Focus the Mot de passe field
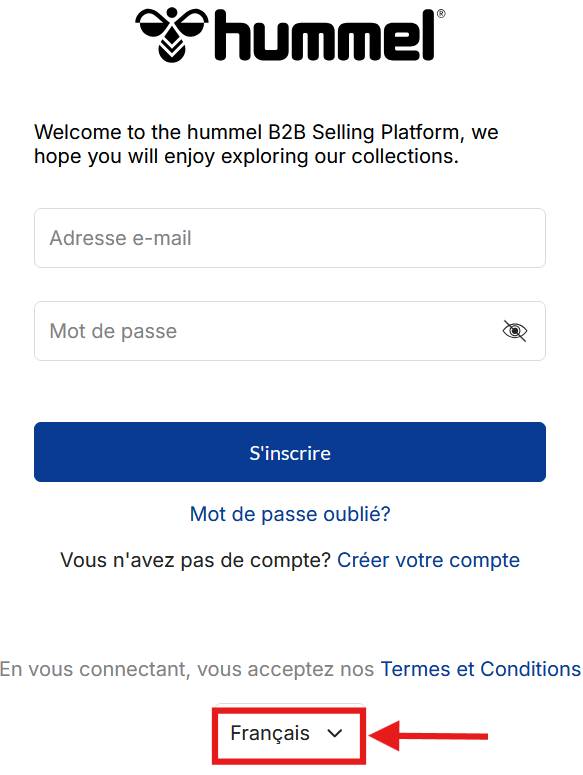 click(290, 331)
